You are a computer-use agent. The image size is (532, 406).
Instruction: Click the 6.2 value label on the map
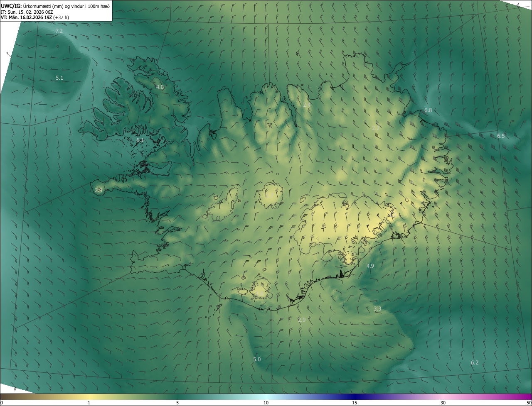(475, 362)
